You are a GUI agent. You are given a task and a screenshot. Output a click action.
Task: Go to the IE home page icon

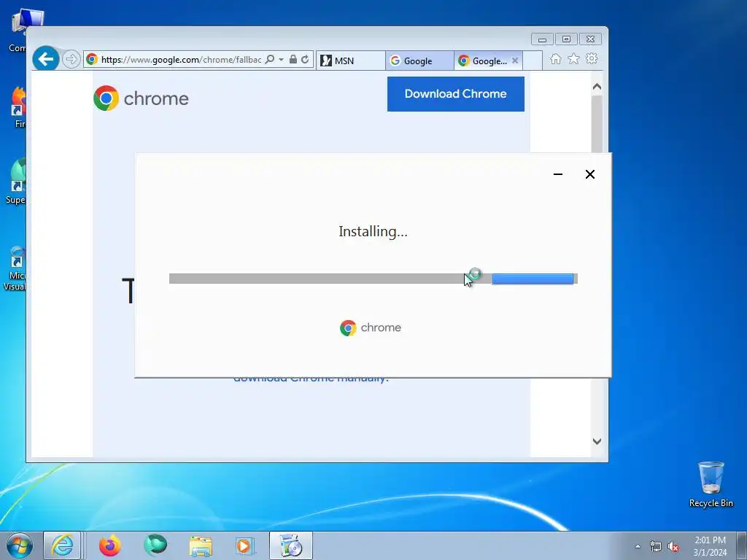pyautogui.click(x=555, y=59)
